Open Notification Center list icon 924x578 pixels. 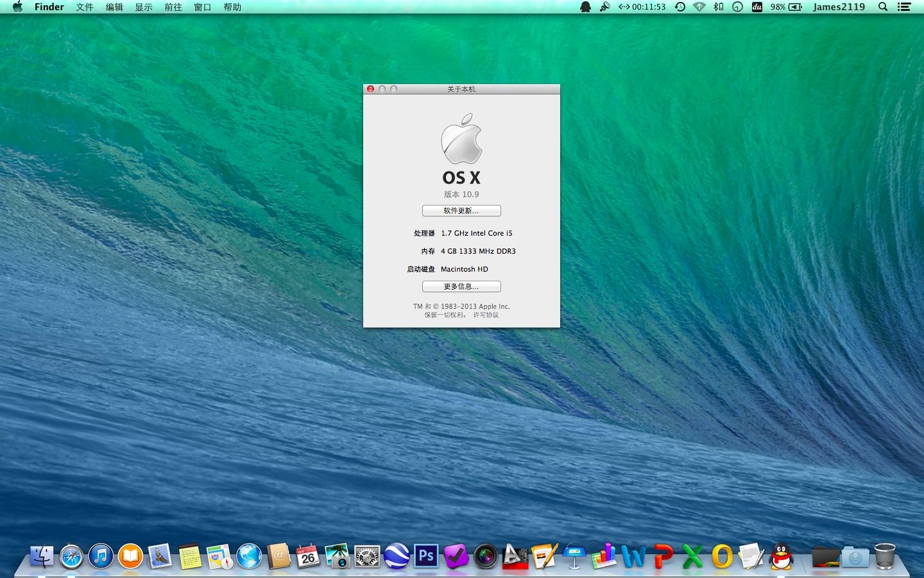(x=904, y=7)
